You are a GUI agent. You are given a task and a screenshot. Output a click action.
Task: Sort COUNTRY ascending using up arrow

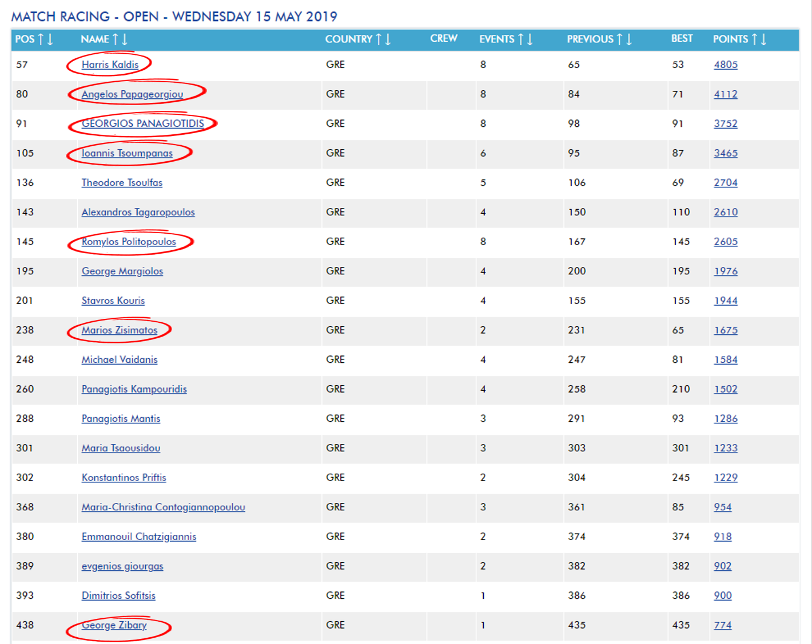pos(379,39)
